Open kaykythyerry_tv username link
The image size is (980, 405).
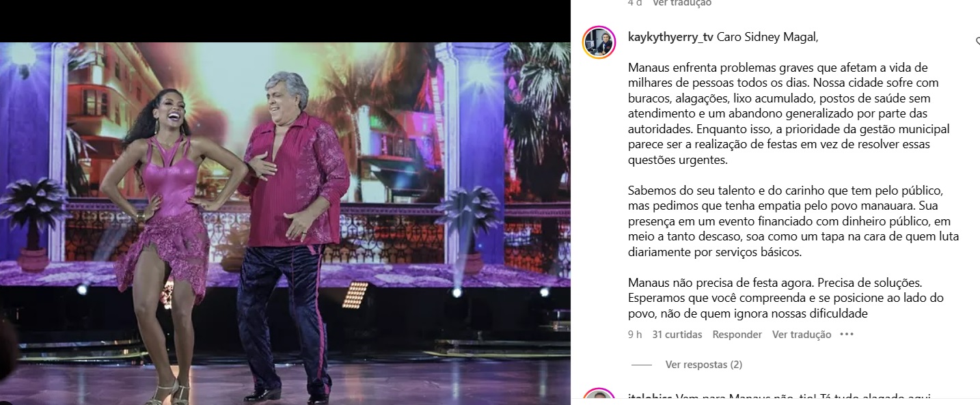(x=670, y=37)
